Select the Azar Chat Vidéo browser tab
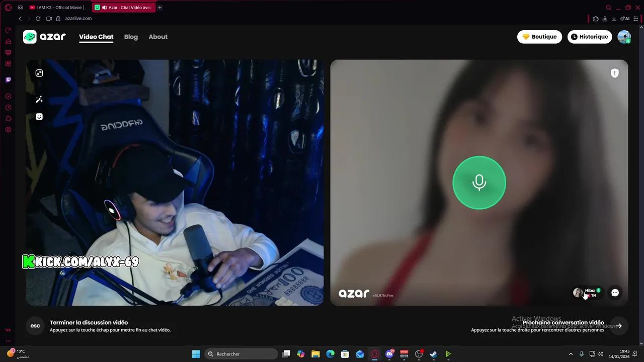Image resolution: width=644 pixels, height=362 pixels. click(x=123, y=8)
